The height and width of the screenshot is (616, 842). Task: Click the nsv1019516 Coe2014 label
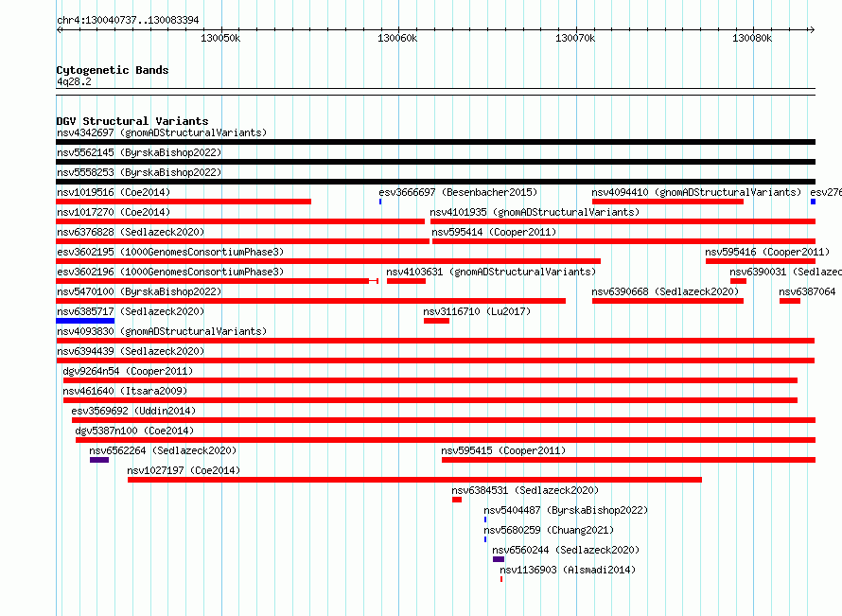pyautogui.click(x=114, y=192)
